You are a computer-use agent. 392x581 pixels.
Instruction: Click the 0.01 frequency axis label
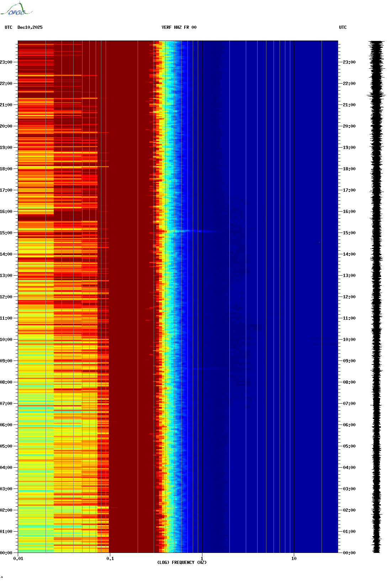click(x=18, y=558)
